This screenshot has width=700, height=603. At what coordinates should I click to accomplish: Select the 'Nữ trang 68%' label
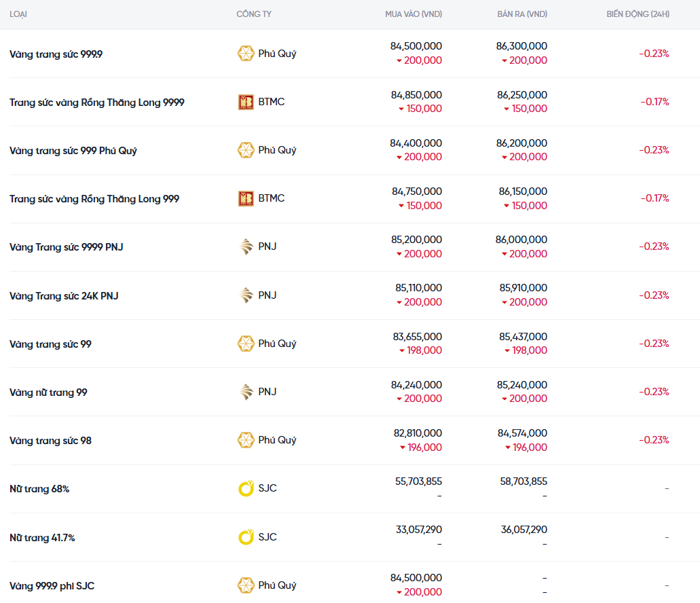[x=39, y=489]
